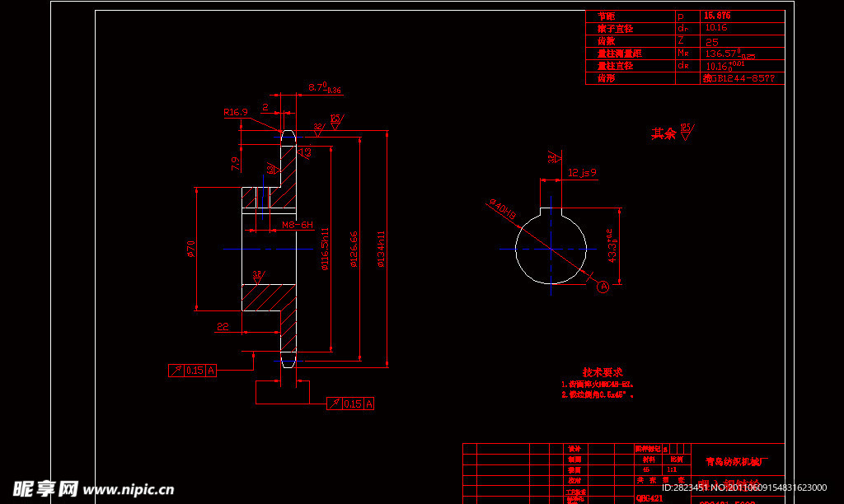Select the 43.3 keyway depth dimension

[x=612, y=245]
